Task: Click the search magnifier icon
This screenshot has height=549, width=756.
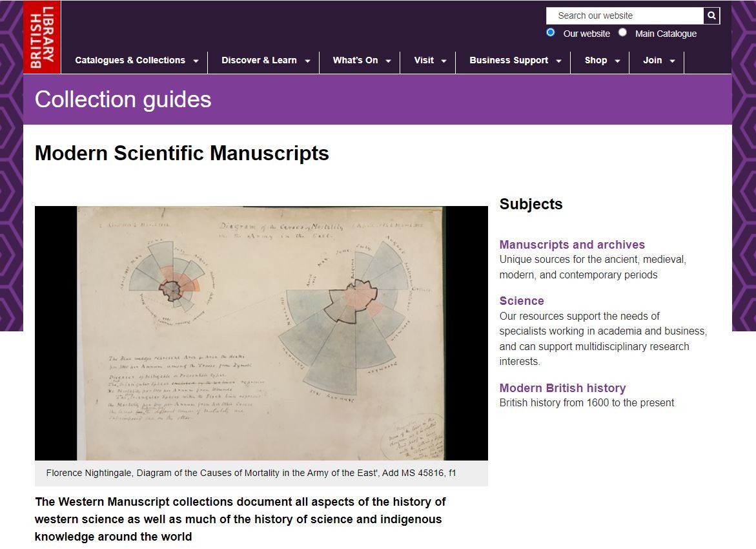Action: [711, 16]
